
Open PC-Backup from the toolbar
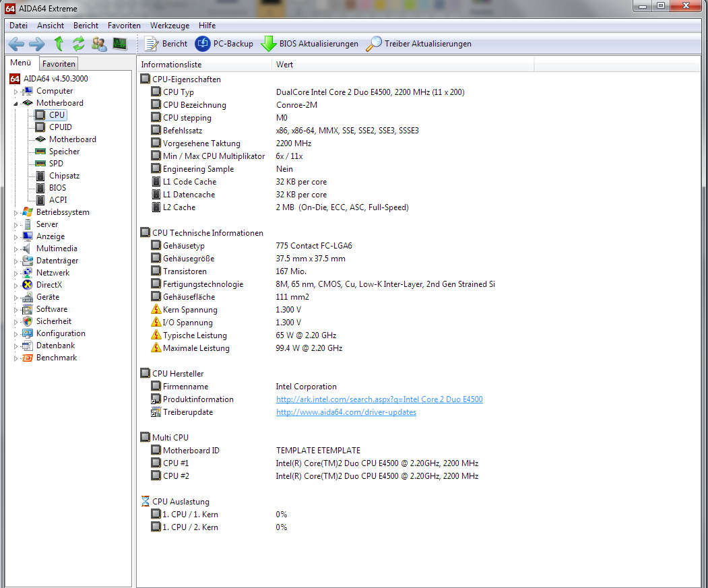224,44
